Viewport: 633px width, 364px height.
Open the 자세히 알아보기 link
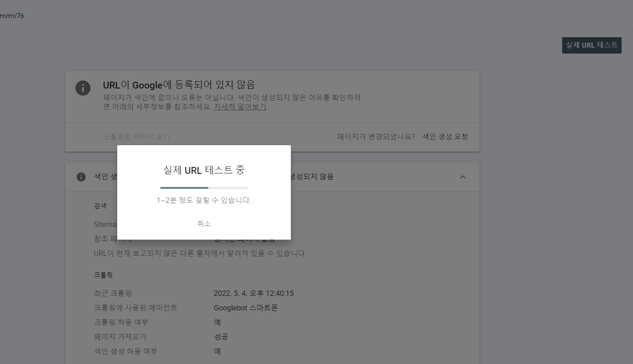click(x=240, y=107)
